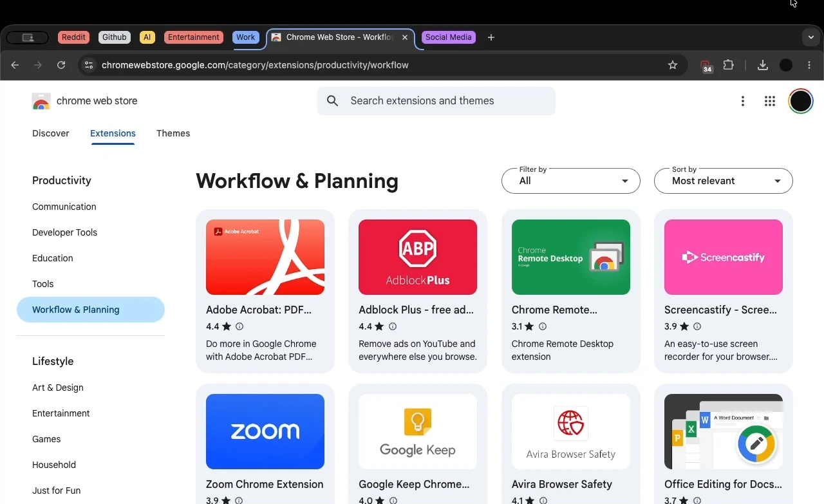Click the address bar URL
The image size is (824, 504).
pos(255,65)
